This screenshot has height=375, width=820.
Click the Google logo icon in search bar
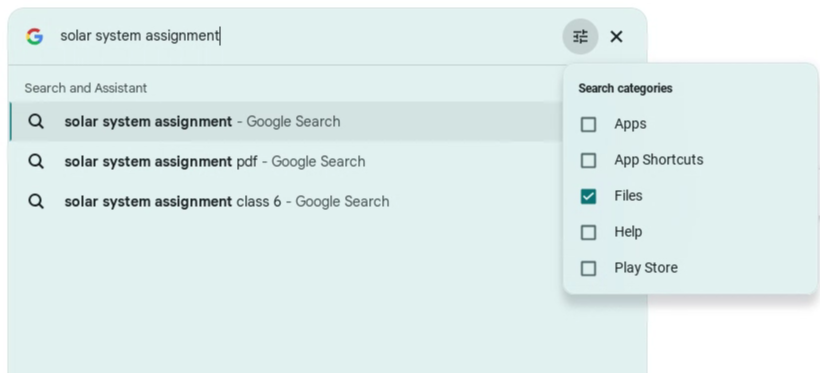pos(35,37)
